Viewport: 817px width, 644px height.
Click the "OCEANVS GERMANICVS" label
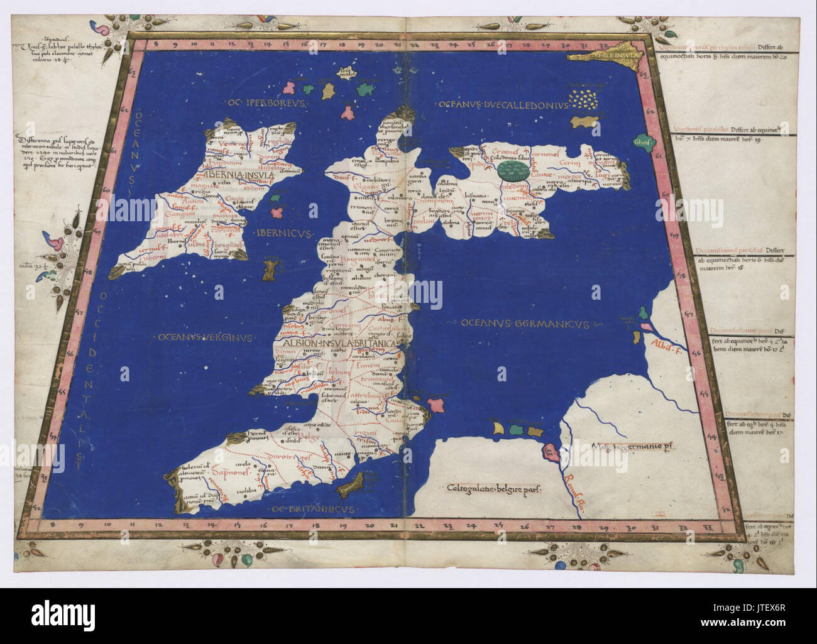[x=524, y=324]
